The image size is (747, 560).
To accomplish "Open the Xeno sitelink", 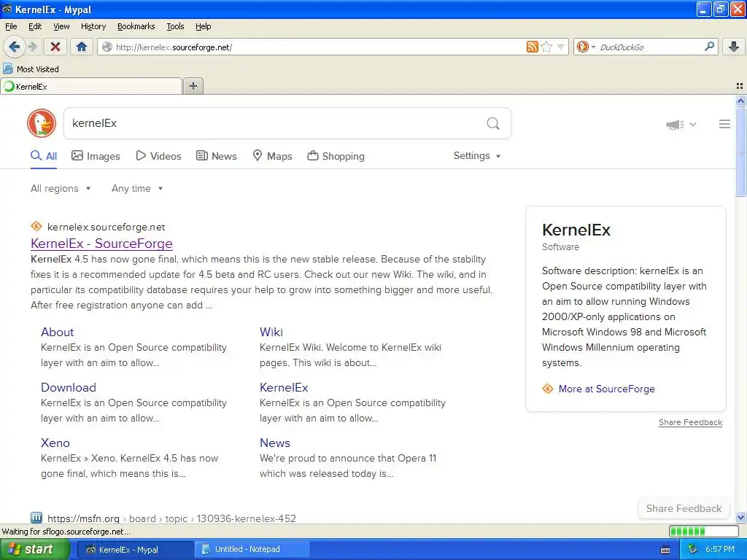I will 55,443.
